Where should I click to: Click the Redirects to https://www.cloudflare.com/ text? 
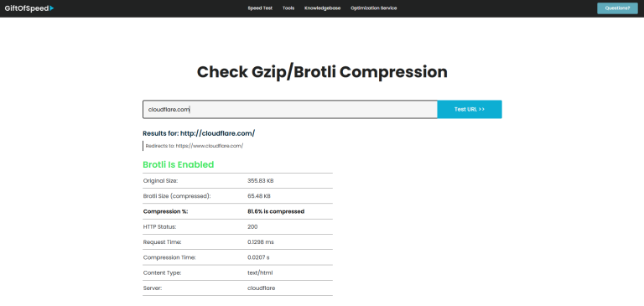point(195,146)
